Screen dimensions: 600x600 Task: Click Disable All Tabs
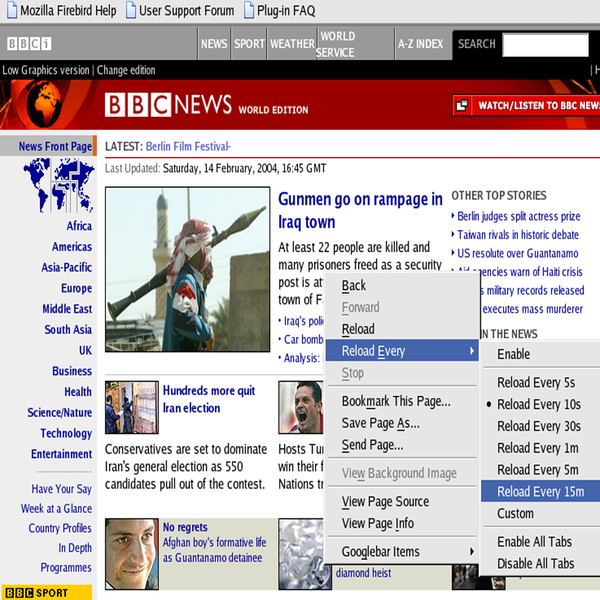[x=540, y=564]
